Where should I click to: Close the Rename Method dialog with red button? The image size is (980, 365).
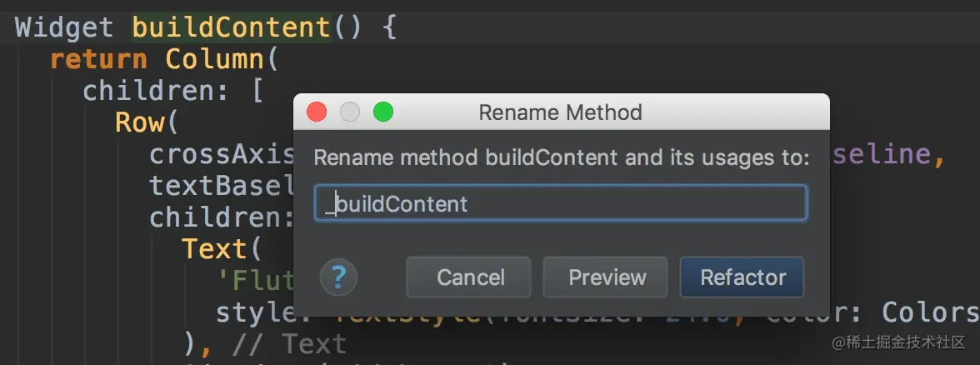click(x=317, y=112)
